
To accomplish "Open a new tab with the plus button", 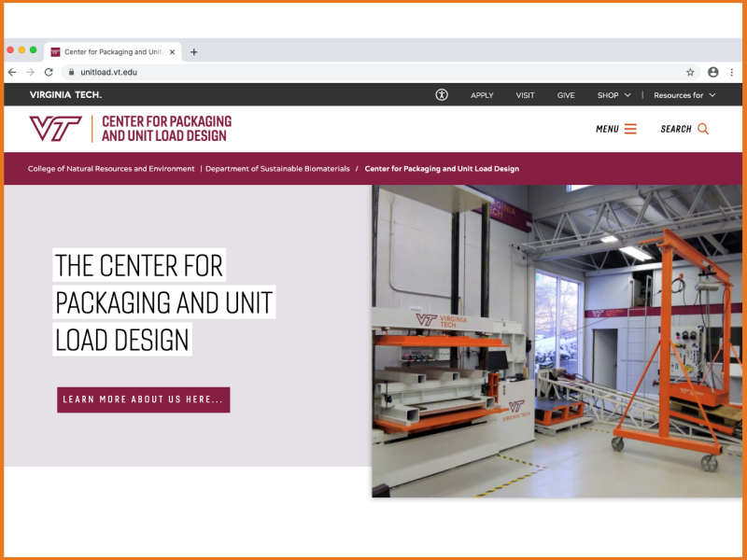I will 194,52.
